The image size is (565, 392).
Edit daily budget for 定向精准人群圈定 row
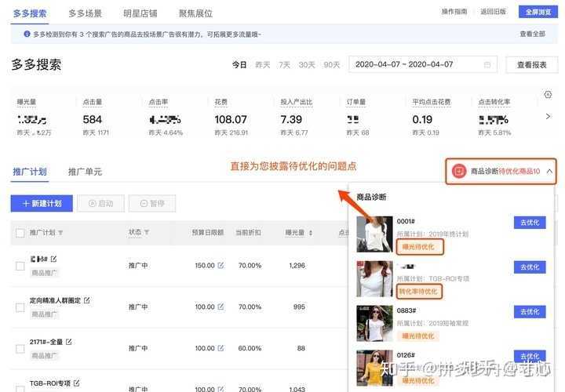(x=221, y=307)
